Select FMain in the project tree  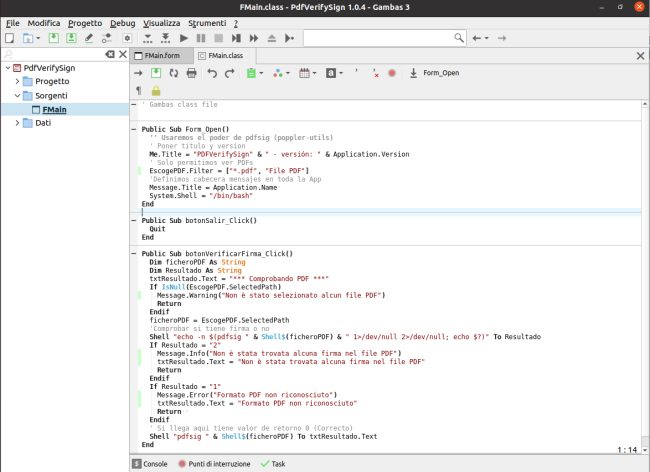point(54,109)
